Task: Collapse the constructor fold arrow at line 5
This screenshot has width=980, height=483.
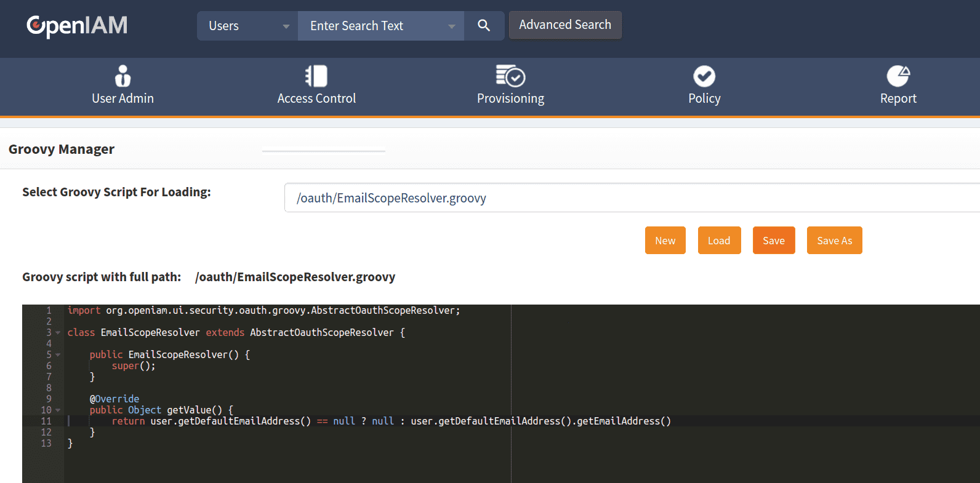Action: click(58, 355)
